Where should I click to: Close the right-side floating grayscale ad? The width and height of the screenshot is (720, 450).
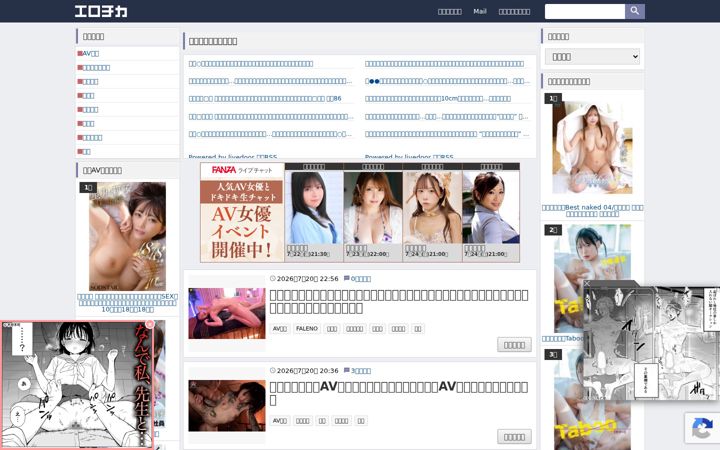click(x=587, y=283)
